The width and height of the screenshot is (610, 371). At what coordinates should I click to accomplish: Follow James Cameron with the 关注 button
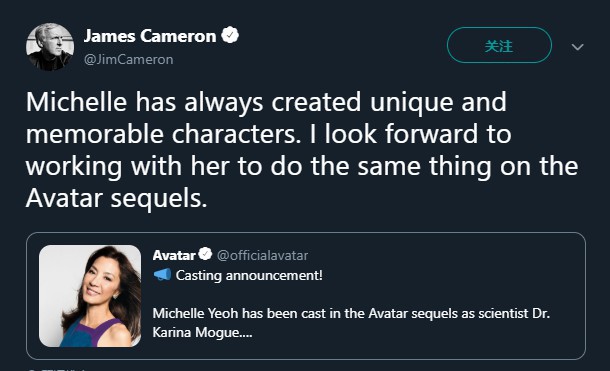(x=499, y=45)
